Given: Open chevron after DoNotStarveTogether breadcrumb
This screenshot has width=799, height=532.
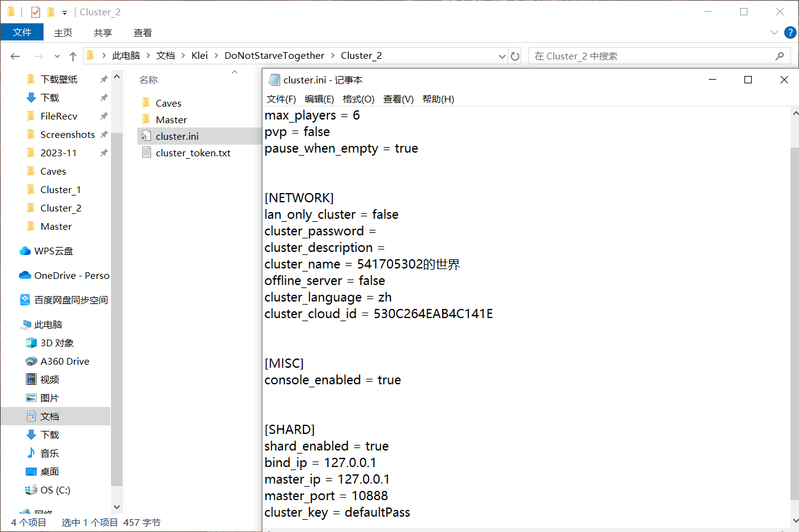Looking at the screenshot, I should pyautogui.click(x=333, y=56).
